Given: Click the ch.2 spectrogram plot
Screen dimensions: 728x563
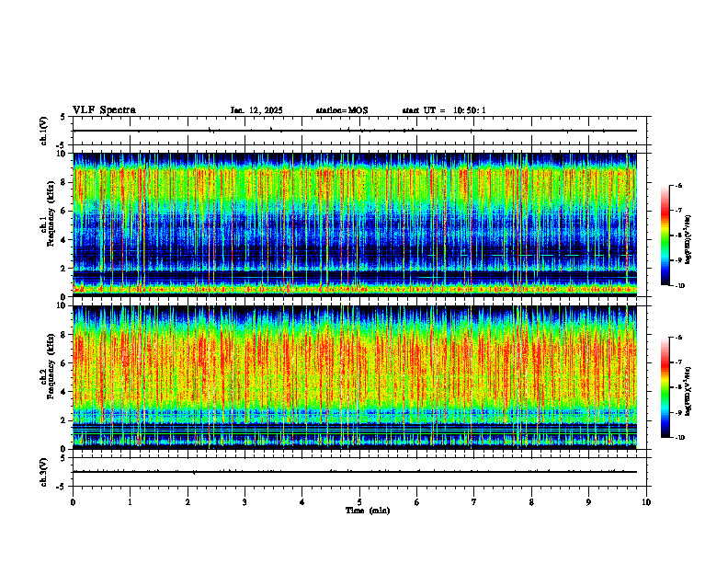Looking at the screenshot, I should pyautogui.click(x=355, y=377).
